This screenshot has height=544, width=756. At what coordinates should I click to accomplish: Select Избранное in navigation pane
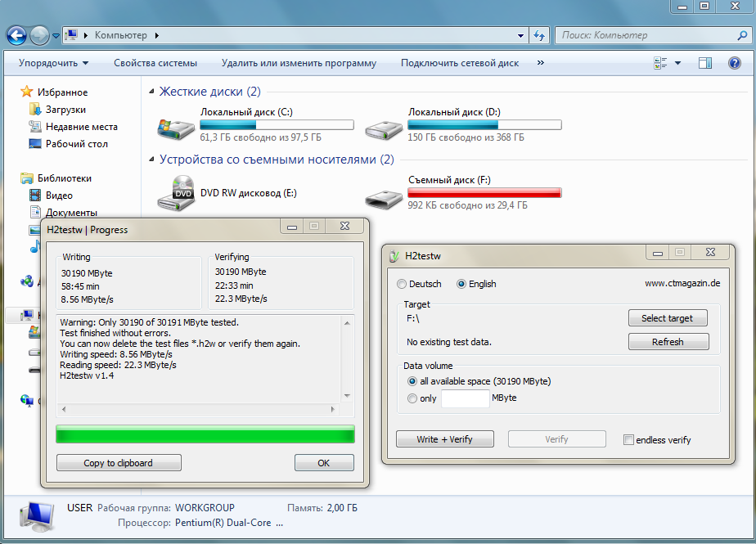(62, 92)
